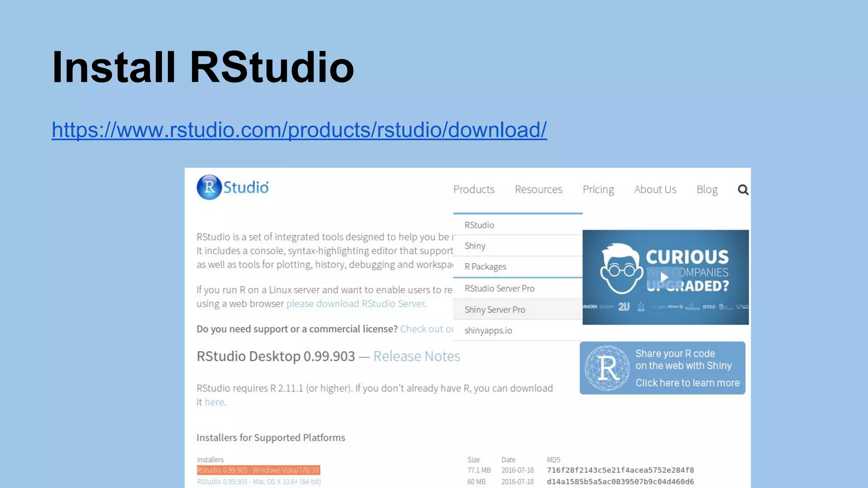
Task: Click the MD5 column header
Action: [x=554, y=460]
